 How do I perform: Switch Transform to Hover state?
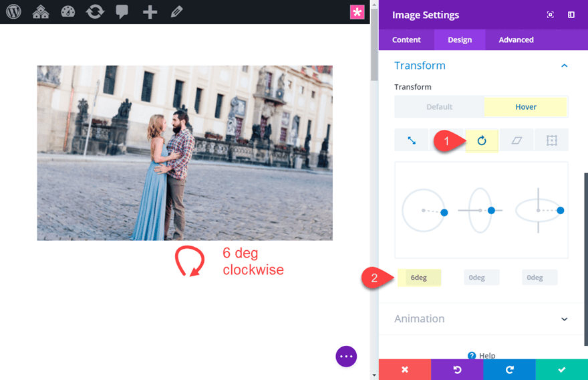coord(526,107)
